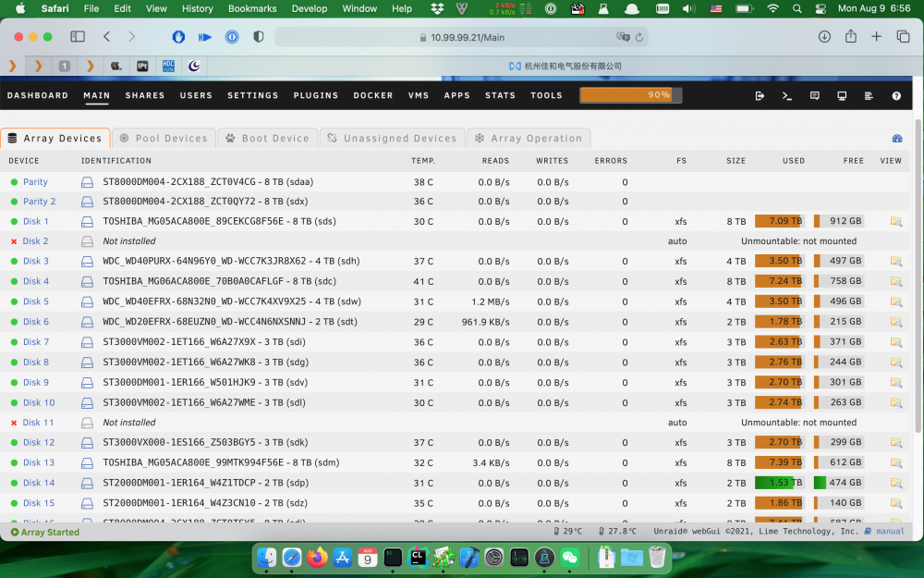This screenshot has height=578, width=924.
Task: Open the Disk 12 device link
Action: click(39, 442)
